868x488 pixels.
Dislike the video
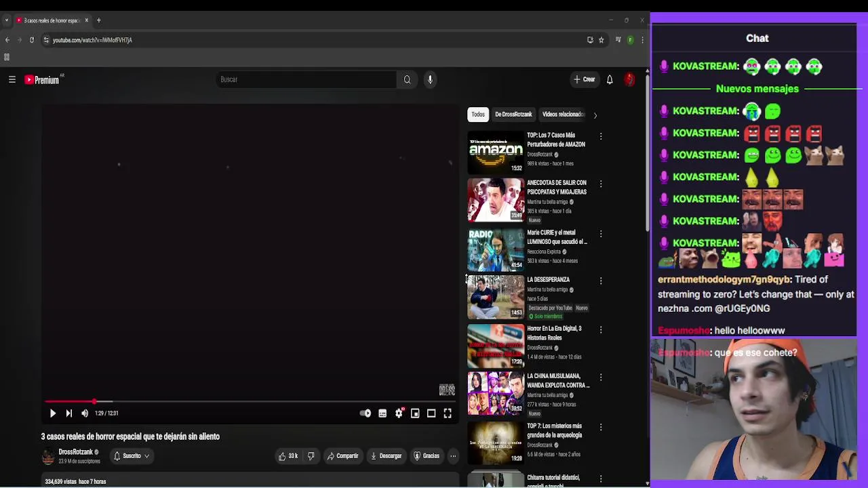tap(311, 456)
